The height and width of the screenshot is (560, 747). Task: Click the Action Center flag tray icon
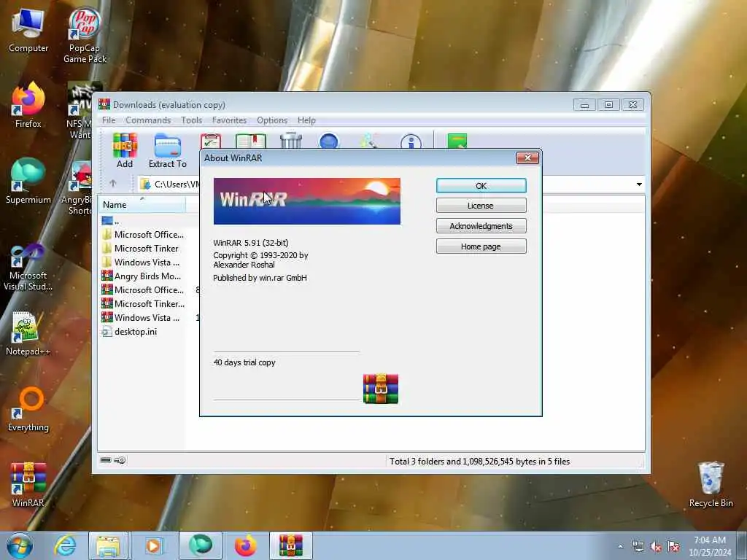[673, 547]
